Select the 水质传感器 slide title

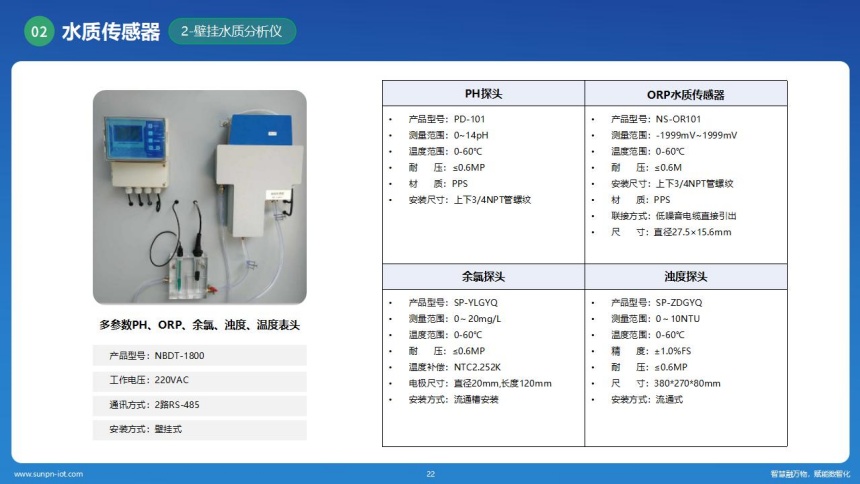(x=111, y=32)
